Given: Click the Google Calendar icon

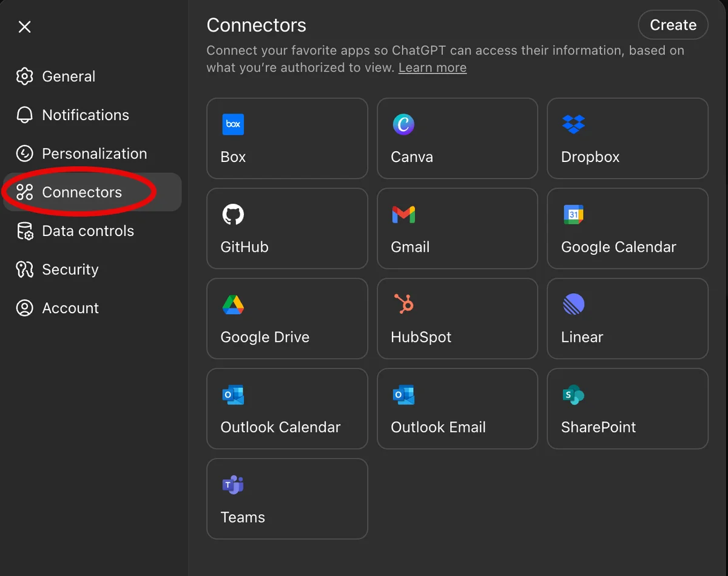Looking at the screenshot, I should pos(573,214).
